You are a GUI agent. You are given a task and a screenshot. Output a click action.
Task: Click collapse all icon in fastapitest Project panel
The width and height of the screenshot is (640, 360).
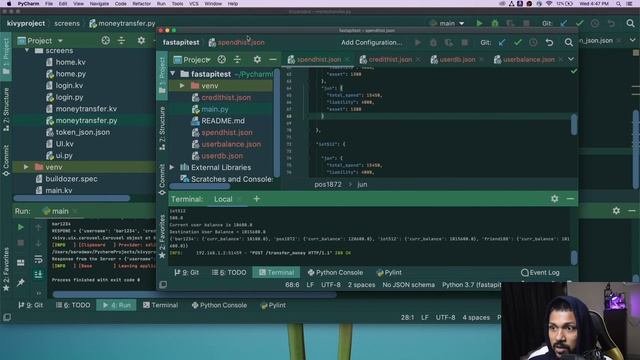click(x=237, y=60)
